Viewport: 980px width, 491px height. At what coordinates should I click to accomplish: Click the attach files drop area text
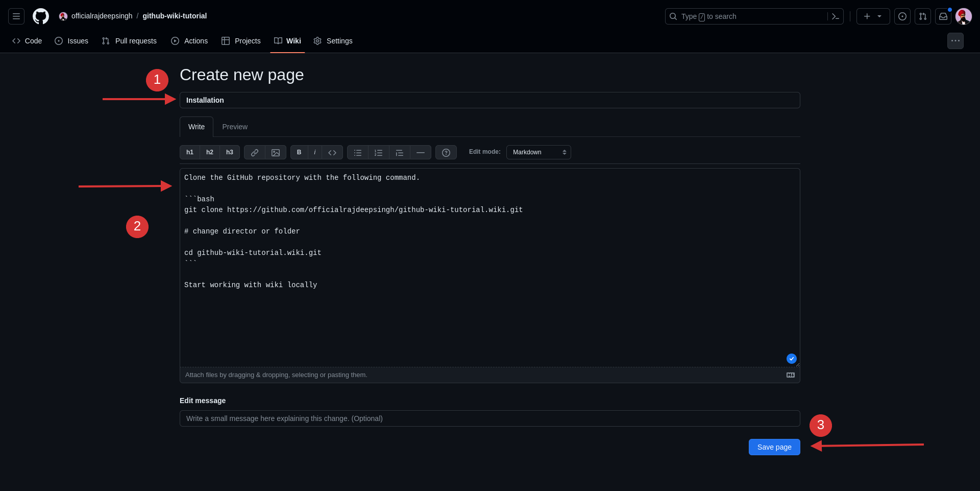tap(276, 375)
